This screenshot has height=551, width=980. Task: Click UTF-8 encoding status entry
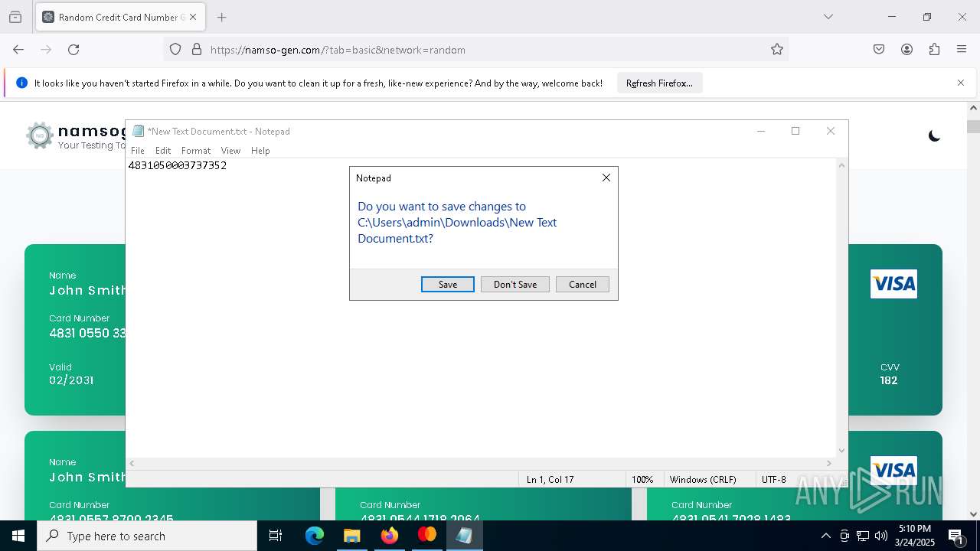point(774,480)
